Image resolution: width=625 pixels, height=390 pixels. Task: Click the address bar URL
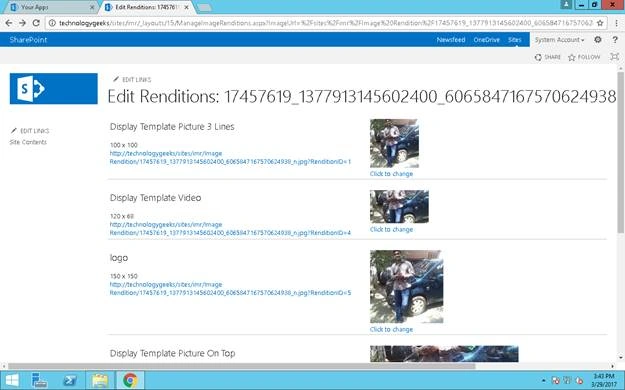[x=326, y=23]
